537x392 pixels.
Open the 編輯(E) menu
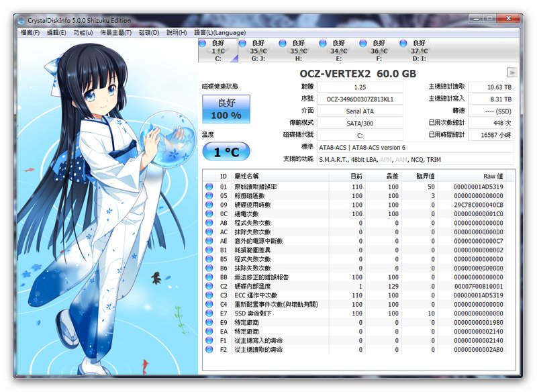click(56, 33)
